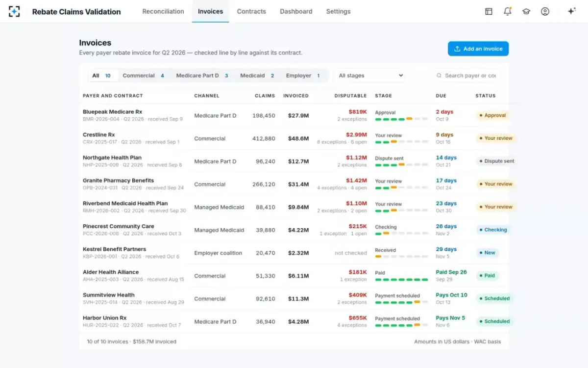Click the $2.99M disputable amount
Image resolution: width=588 pixels, height=368 pixels.
pos(356,134)
